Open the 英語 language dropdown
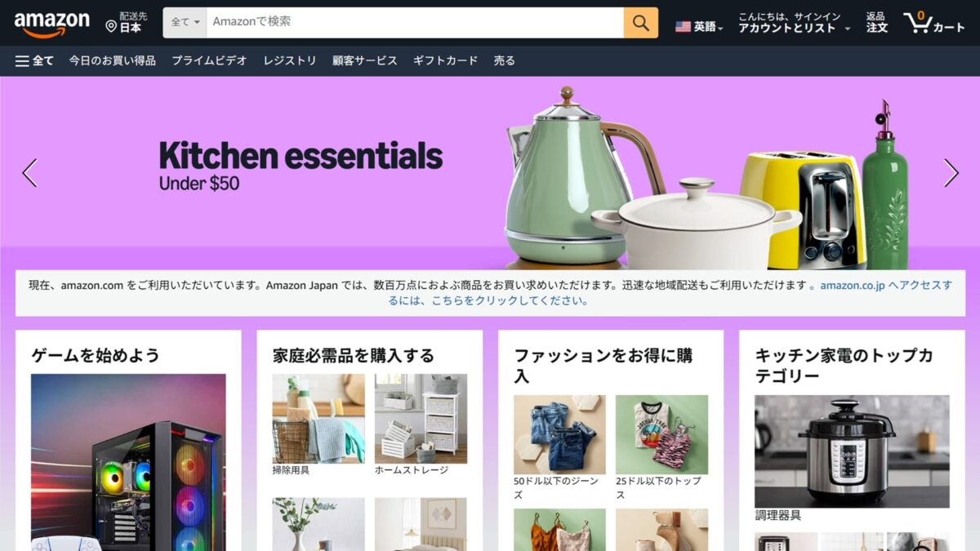 [x=700, y=27]
